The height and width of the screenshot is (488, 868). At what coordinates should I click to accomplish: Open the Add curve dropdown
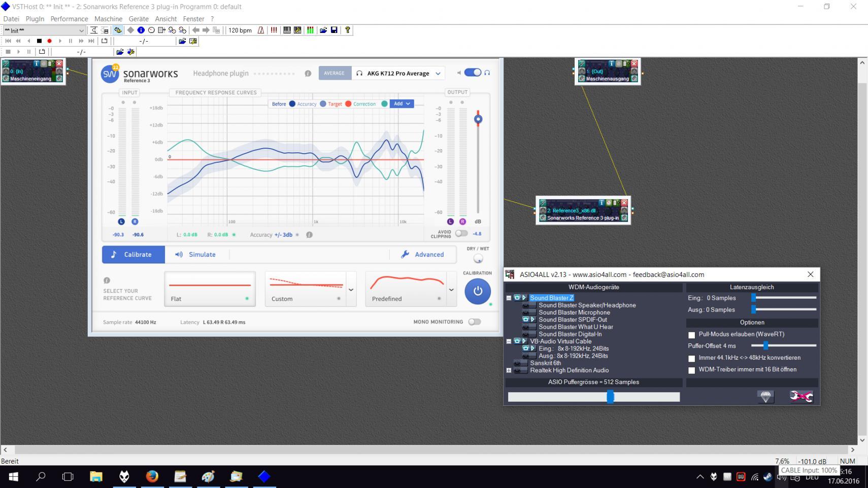click(402, 103)
